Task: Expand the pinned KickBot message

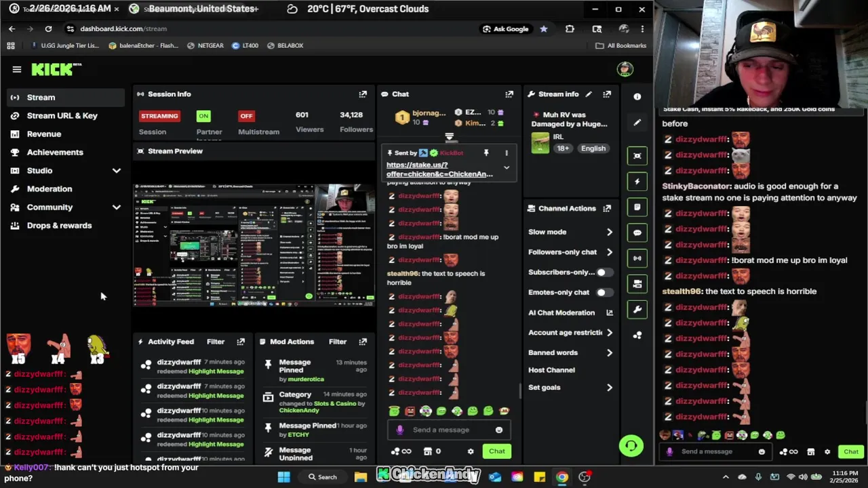Action: pyautogui.click(x=506, y=167)
